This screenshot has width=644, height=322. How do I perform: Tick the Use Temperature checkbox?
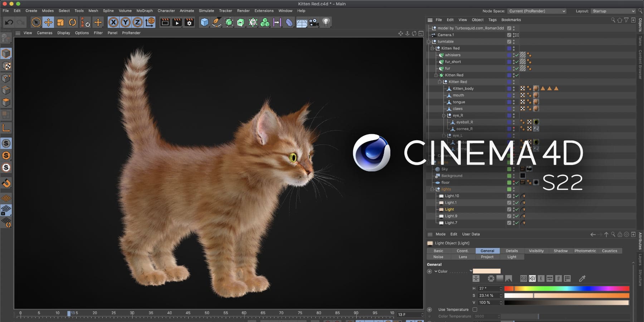(475, 309)
